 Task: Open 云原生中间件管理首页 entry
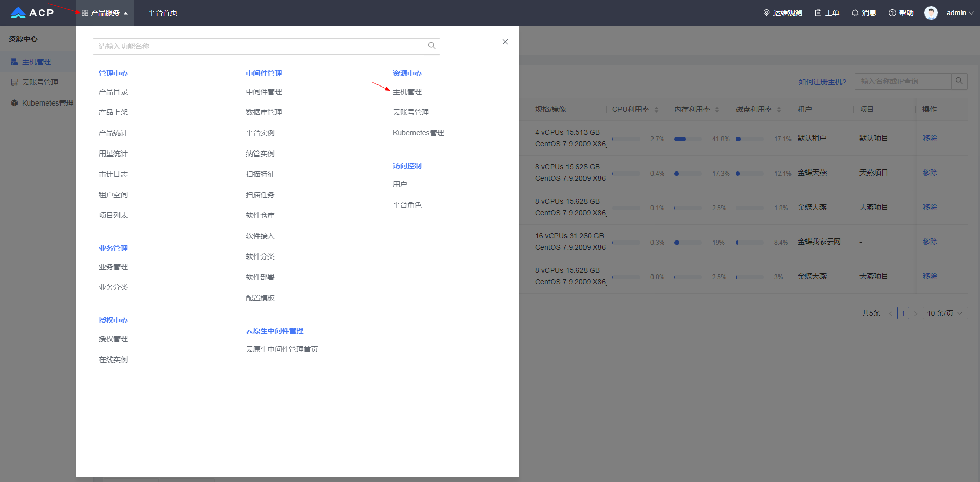click(x=282, y=349)
